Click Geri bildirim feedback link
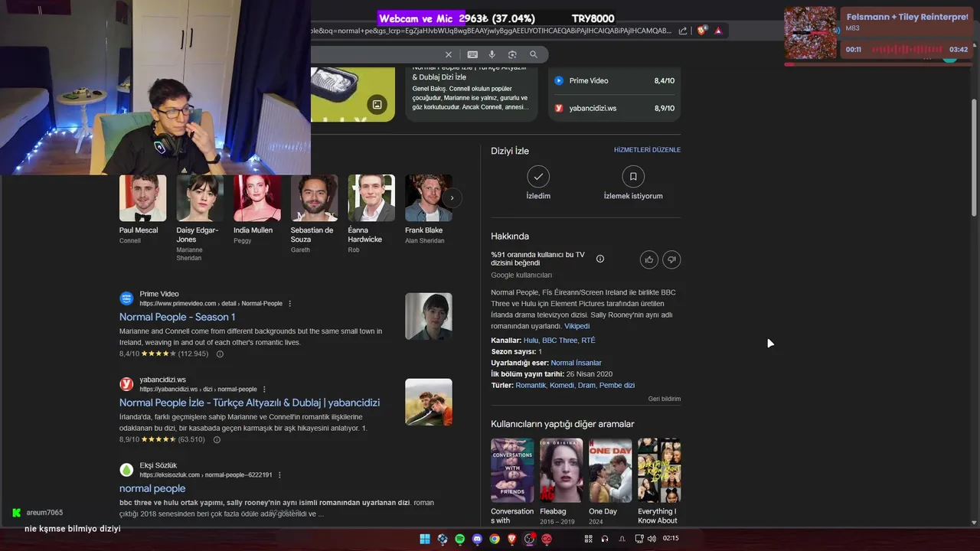980x551 pixels. [x=665, y=399]
